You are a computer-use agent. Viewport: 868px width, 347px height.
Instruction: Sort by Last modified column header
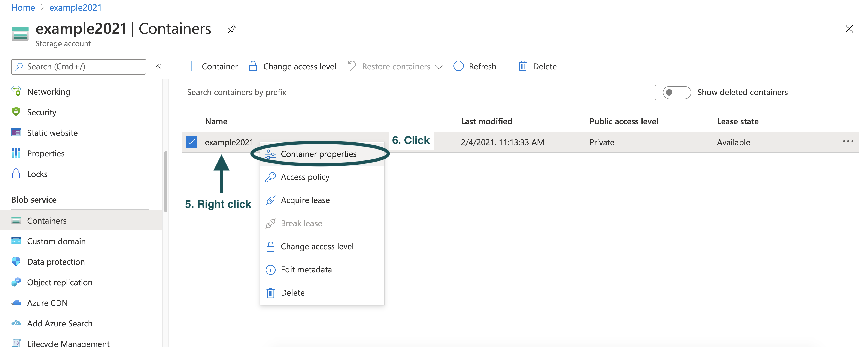click(x=486, y=121)
